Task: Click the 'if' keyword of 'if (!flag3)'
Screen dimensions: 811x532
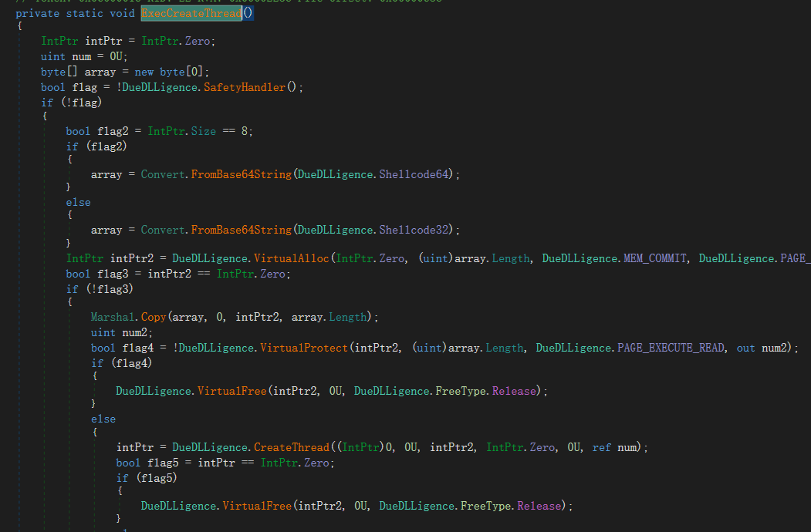Action: (x=73, y=289)
